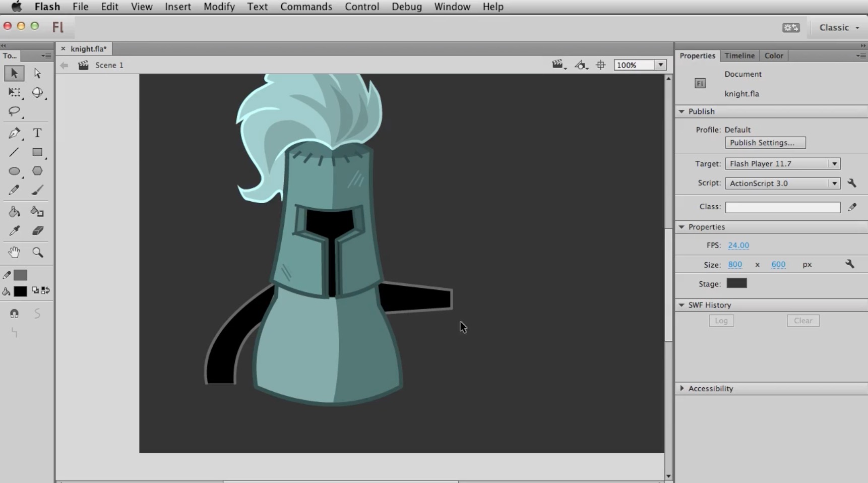
Task: Collapse the SWF History section
Action: [x=681, y=305]
